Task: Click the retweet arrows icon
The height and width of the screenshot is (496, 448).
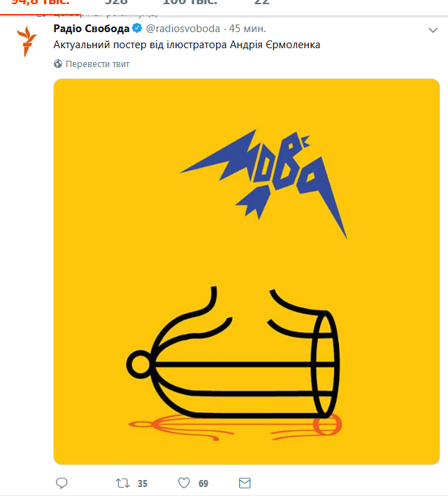Action: (x=122, y=483)
